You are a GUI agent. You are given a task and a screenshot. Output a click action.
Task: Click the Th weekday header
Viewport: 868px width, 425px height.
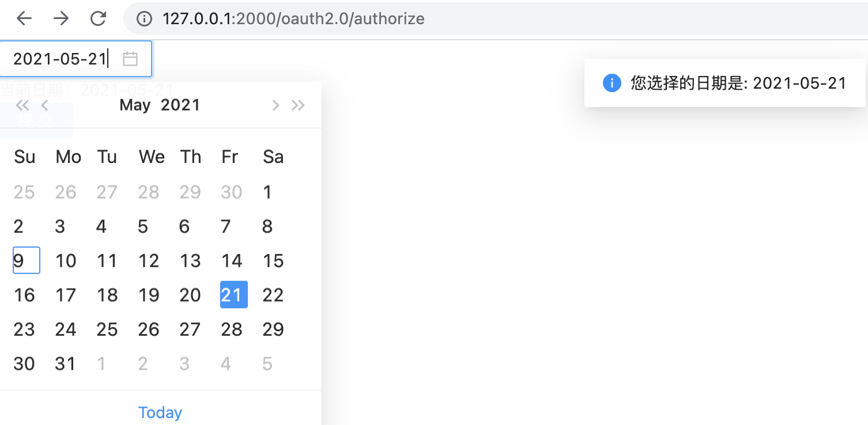(191, 157)
